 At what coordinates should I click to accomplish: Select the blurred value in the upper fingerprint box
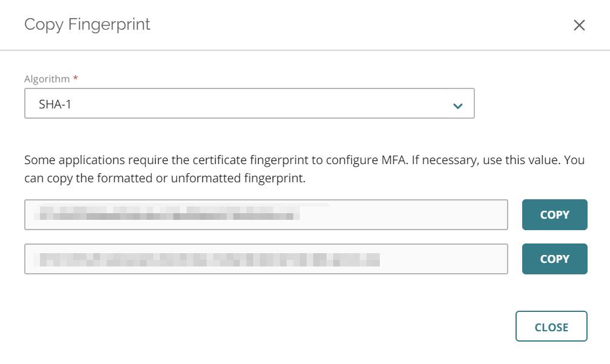pyautogui.click(x=170, y=214)
